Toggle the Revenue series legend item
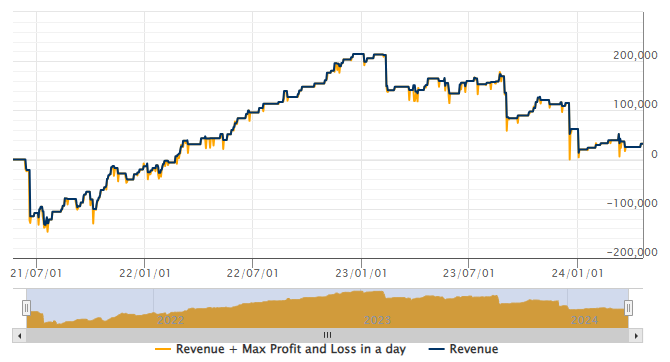Screen dimensions: 670x362 [463, 349]
